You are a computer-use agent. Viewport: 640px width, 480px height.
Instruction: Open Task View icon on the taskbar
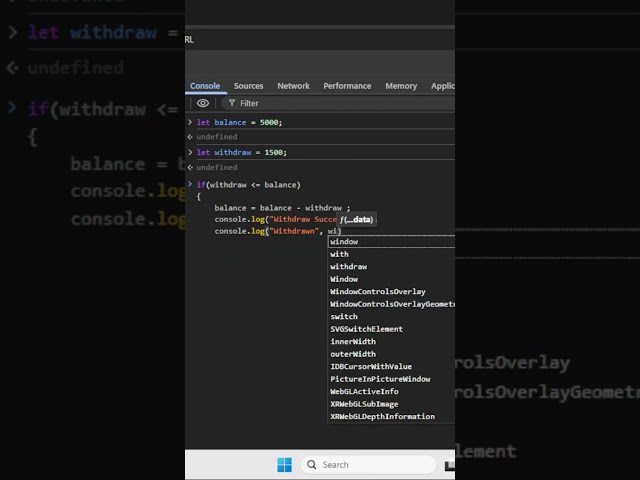pos(450,465)
